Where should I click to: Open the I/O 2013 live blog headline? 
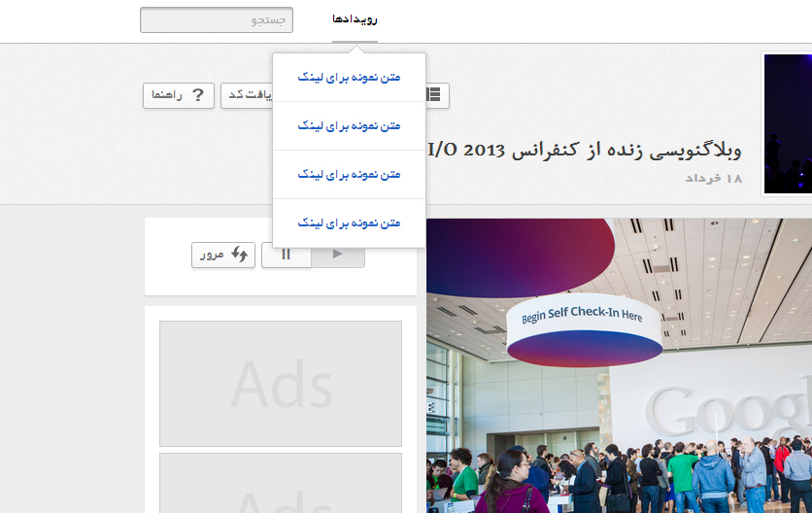(584, 151)
